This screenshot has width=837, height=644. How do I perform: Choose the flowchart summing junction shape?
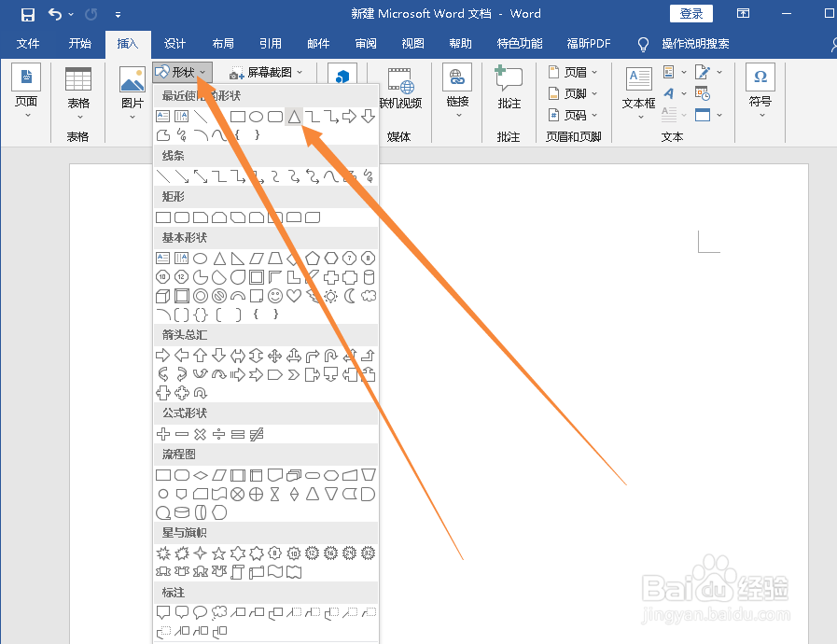pos(238,495)
